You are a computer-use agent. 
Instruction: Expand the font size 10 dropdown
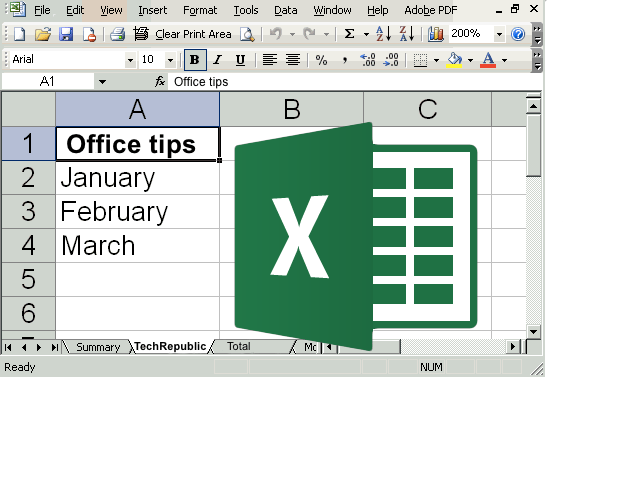click(x=170, y=60)
